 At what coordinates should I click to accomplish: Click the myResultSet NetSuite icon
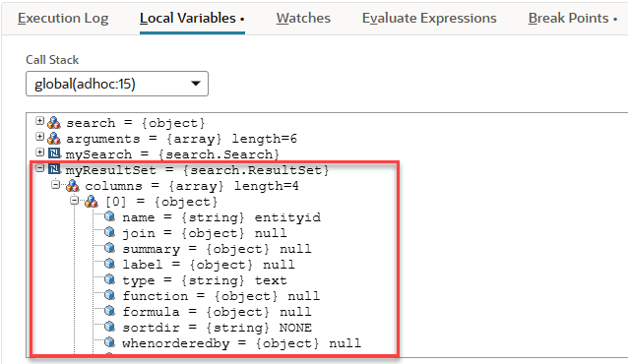[54, 169]
